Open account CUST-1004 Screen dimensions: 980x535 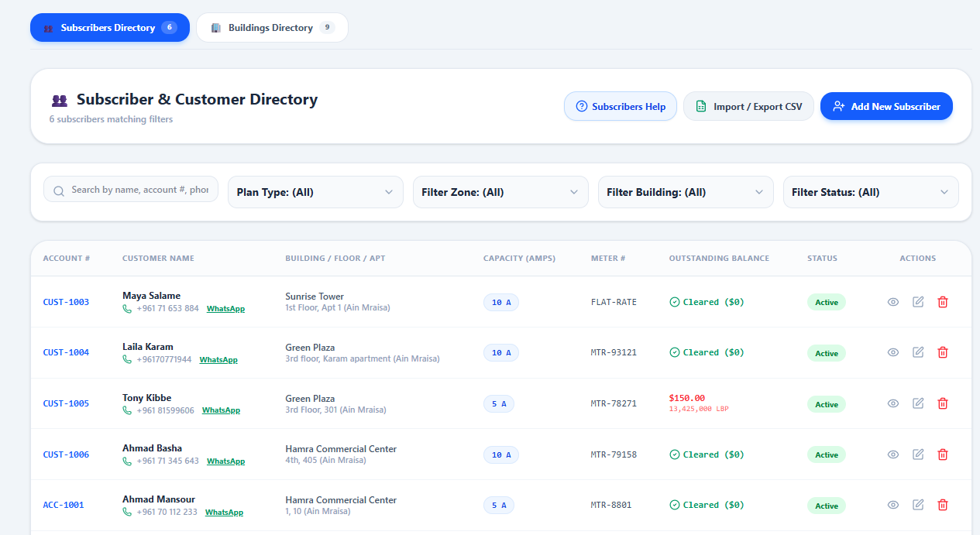pyautogui.click(x=66, y=352)
